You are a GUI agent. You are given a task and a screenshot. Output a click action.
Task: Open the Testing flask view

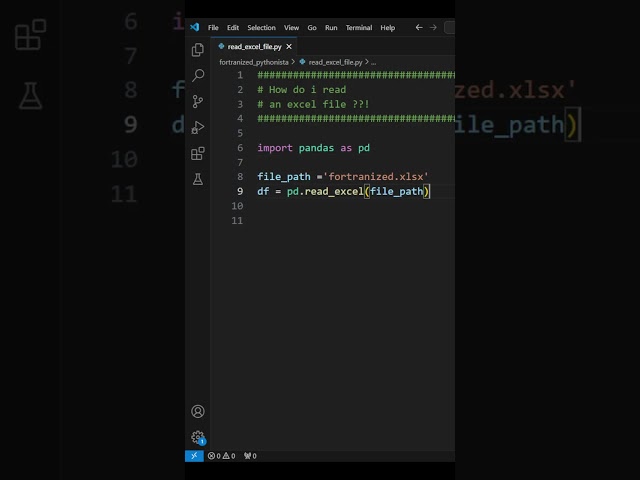click(198, 179)
